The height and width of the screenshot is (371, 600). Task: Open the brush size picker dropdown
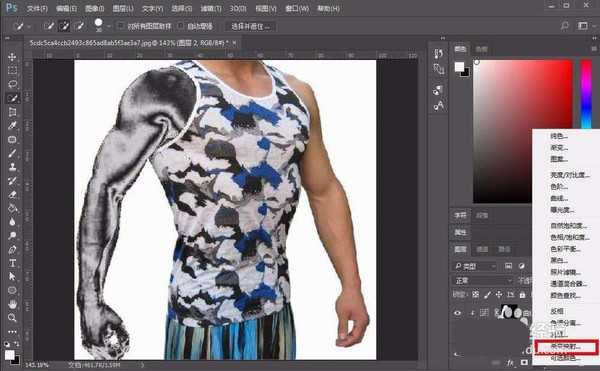[x=109, y=26]
